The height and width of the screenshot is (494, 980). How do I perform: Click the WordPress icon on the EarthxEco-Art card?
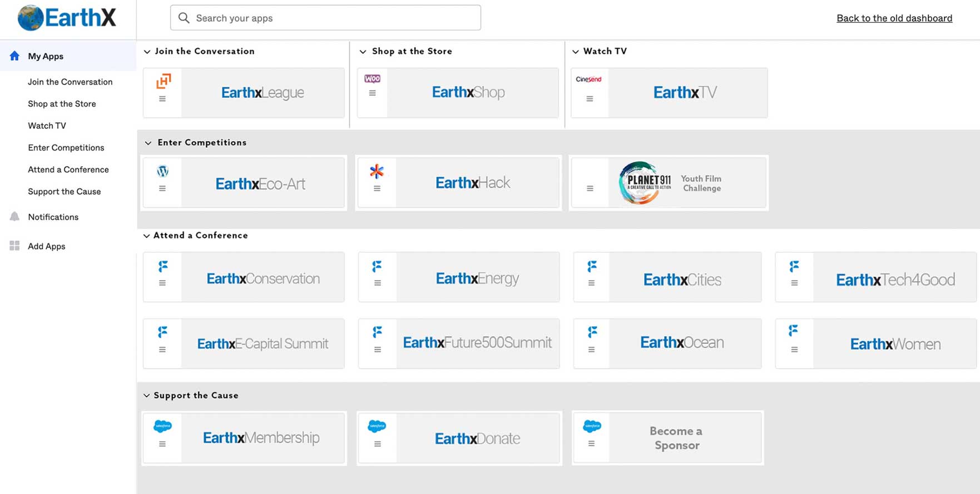tap(162, 171)
